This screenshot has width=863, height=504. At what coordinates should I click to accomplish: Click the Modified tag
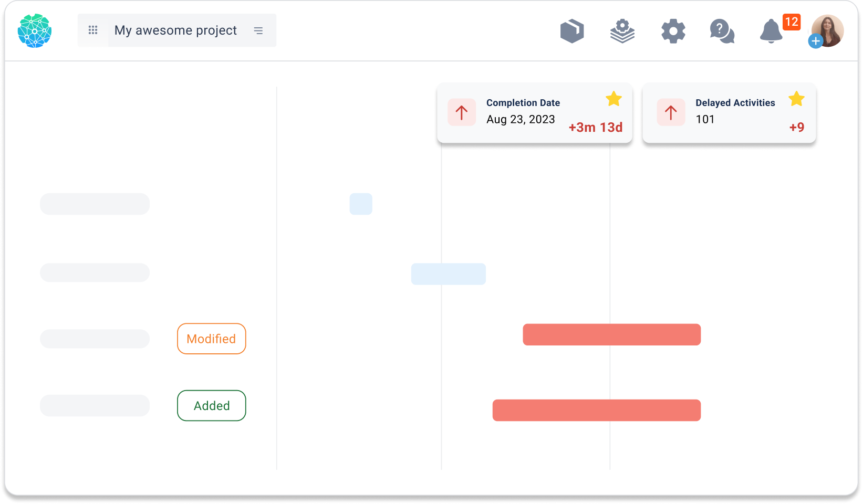[212, 339]
